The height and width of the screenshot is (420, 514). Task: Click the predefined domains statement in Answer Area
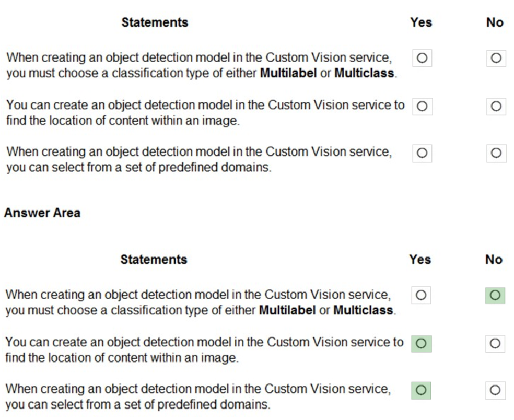pos(197,397)
